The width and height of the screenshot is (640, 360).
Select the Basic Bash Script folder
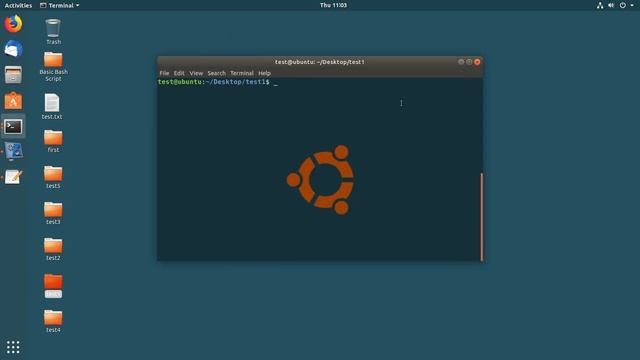pyautogui.click(x=53, y=67)
